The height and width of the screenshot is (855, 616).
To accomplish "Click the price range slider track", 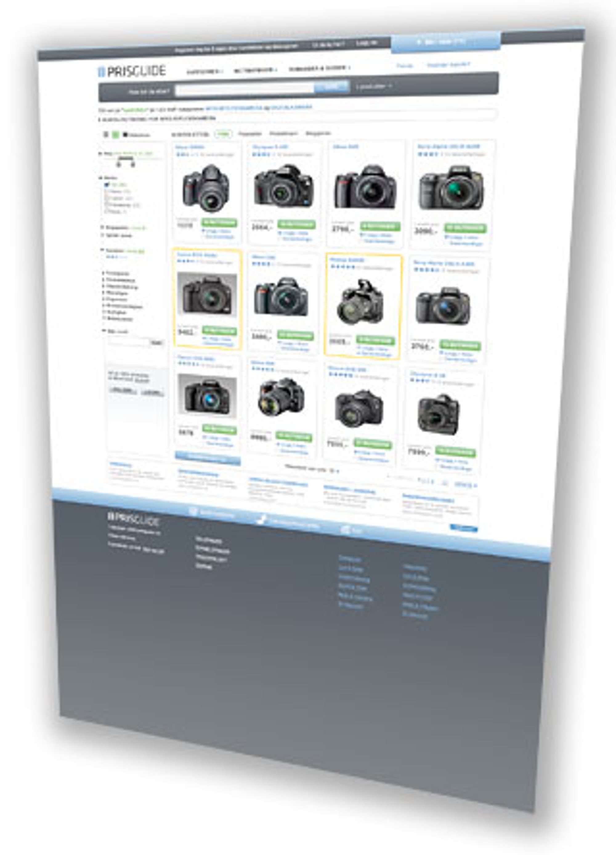I will [x=132, y=159].
